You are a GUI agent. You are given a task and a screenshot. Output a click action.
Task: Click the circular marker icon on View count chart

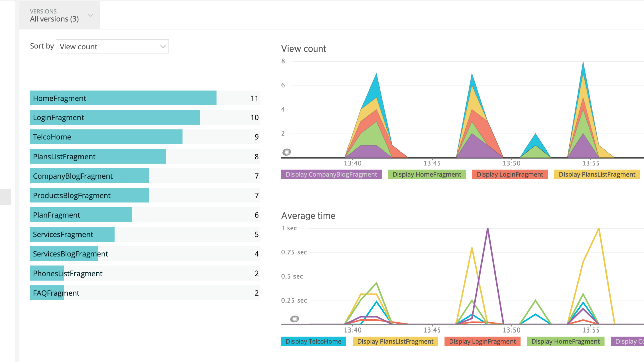287,152
